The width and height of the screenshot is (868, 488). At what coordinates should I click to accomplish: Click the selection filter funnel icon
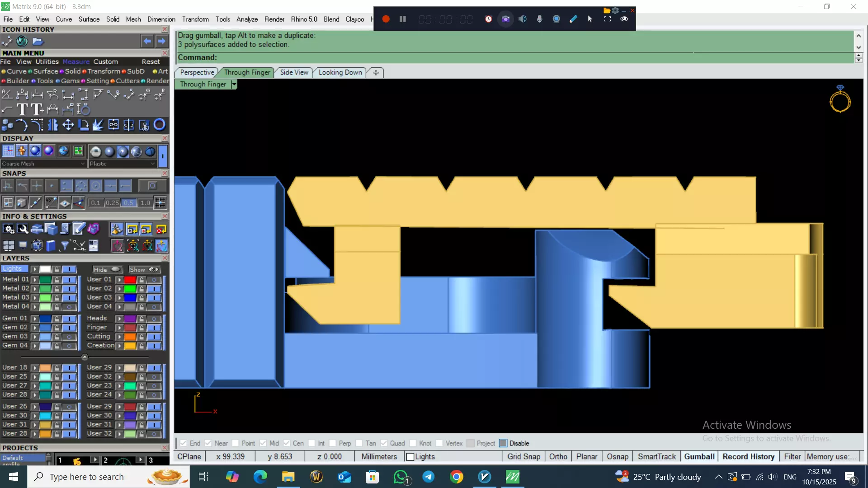[65, 245]
